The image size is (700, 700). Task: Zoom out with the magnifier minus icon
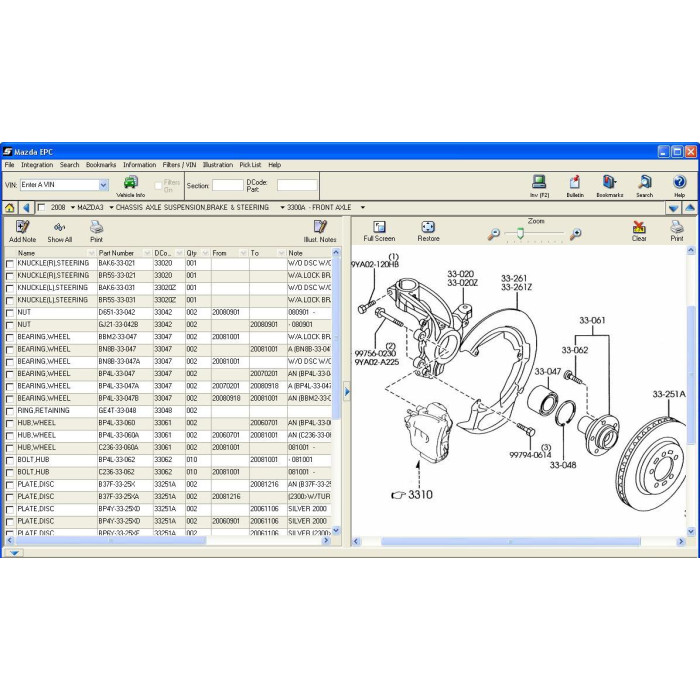[x=493, y=233]
